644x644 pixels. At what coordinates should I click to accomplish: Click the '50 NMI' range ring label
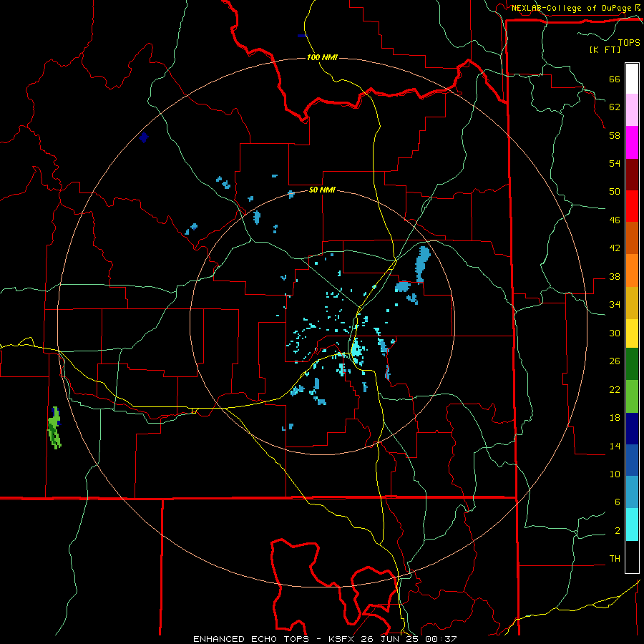[322, 190]
